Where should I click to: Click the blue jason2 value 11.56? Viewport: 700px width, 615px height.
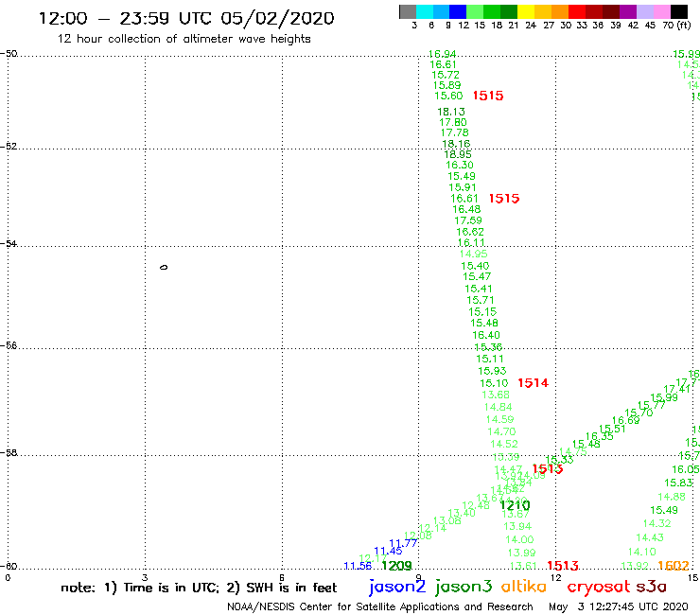[x=358, y=566]
